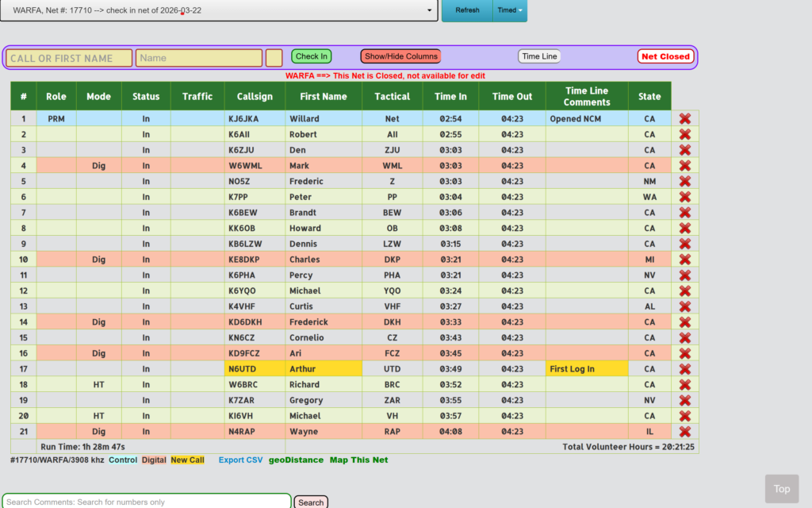
Task: Click the green Check In button
Action: pyautogui.click(x=311, y=56)
